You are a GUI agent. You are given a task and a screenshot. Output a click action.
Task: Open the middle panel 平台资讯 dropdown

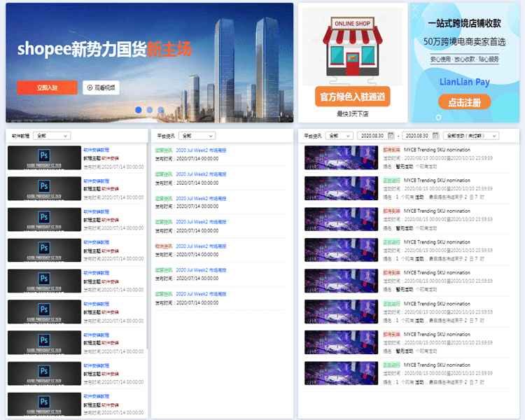197,136
